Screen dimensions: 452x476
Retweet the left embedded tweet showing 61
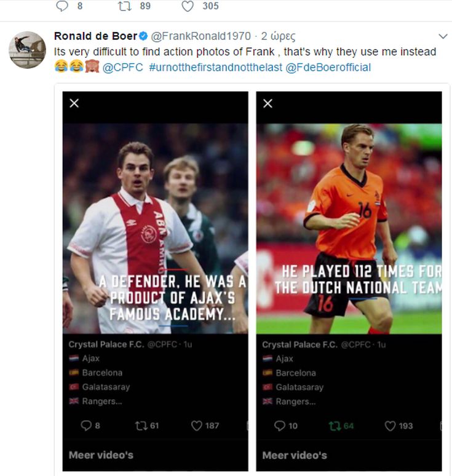140,426
